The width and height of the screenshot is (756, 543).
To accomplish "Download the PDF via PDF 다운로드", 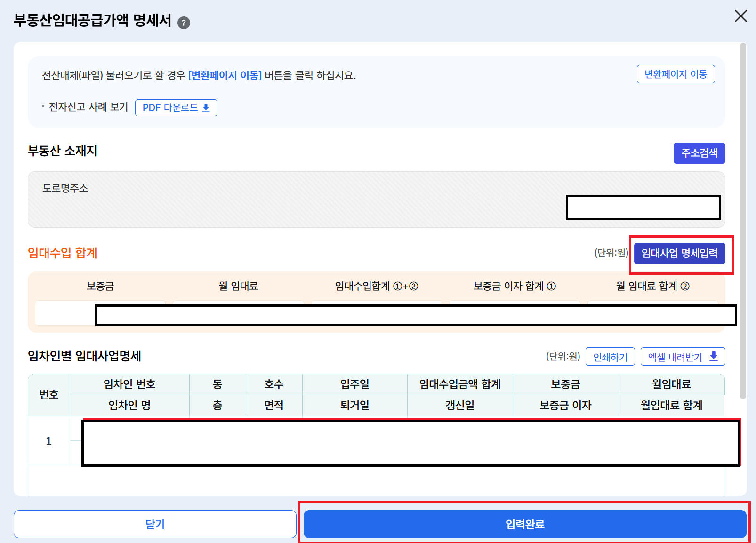I will [176, 108].
